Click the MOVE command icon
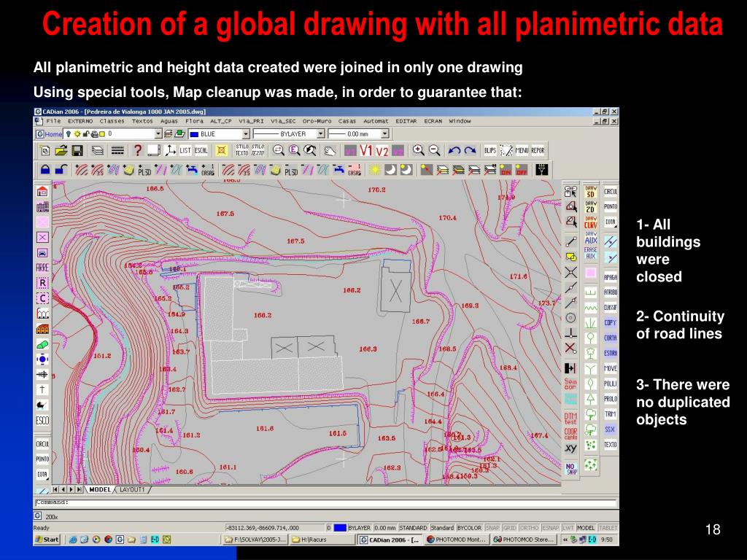The width and height of the screenshot is (747, 560). tap(611, 368)
